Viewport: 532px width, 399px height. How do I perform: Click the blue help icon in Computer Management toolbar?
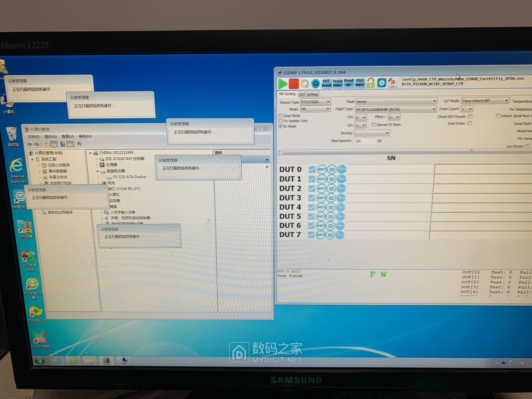tap(62, 144)
